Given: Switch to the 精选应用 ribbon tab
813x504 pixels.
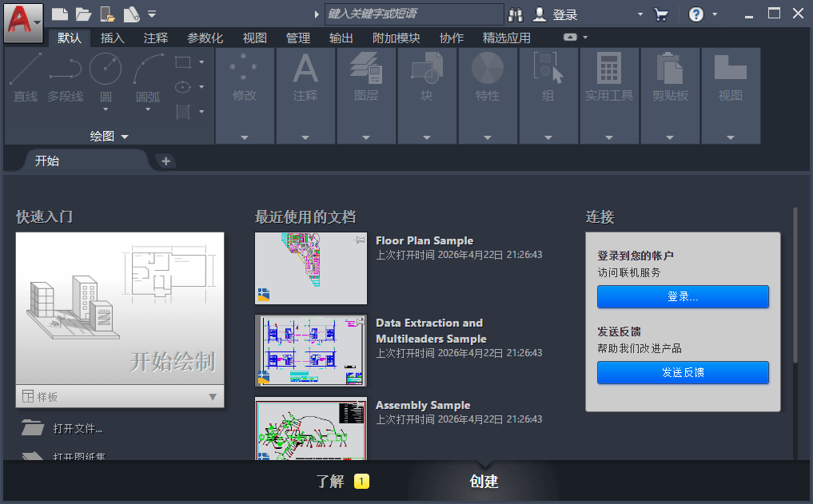Looking at the screenshot, I should click(x=507, y=38).
